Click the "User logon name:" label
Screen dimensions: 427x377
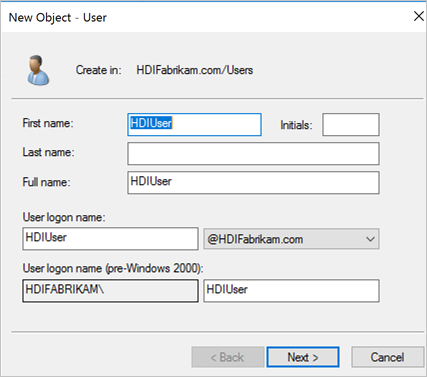click(64, 217)
